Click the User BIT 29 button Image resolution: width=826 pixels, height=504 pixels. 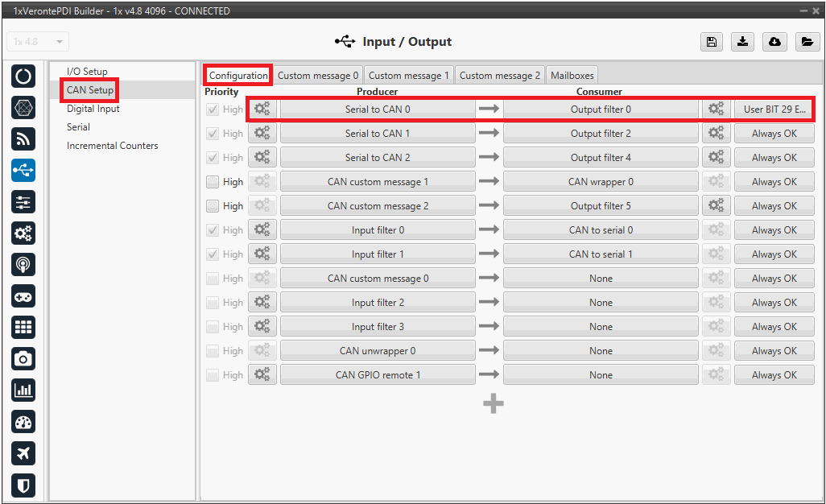[774, 109]
